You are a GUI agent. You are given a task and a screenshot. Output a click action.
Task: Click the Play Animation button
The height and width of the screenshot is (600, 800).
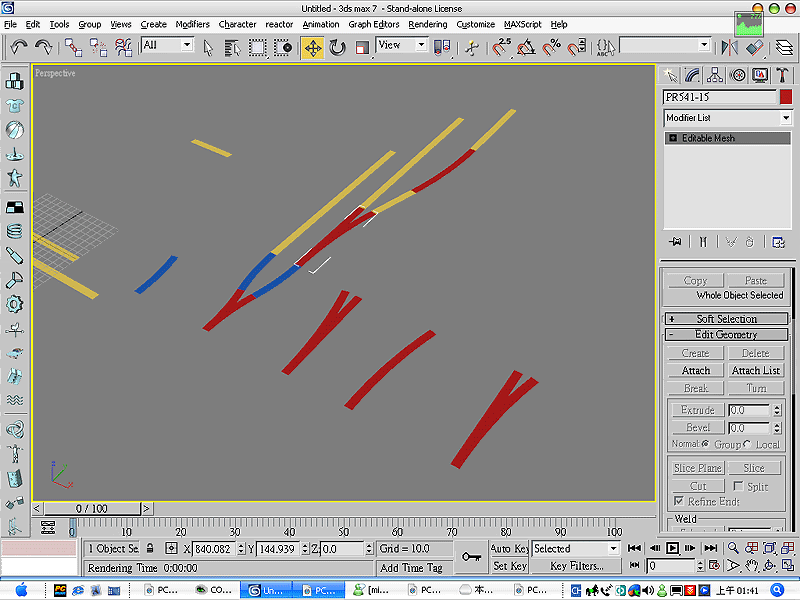click(x=672, y=548)
